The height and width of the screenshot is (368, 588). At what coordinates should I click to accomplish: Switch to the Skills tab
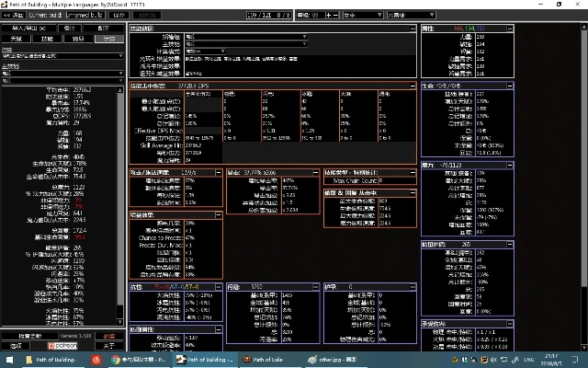(x=47, y=39)
